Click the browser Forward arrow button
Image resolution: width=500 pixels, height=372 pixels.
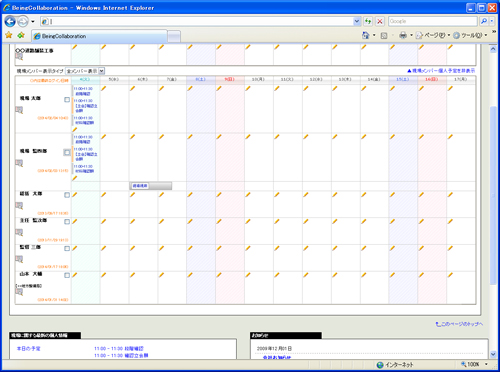pyautogui.click(x=23, y=22)
